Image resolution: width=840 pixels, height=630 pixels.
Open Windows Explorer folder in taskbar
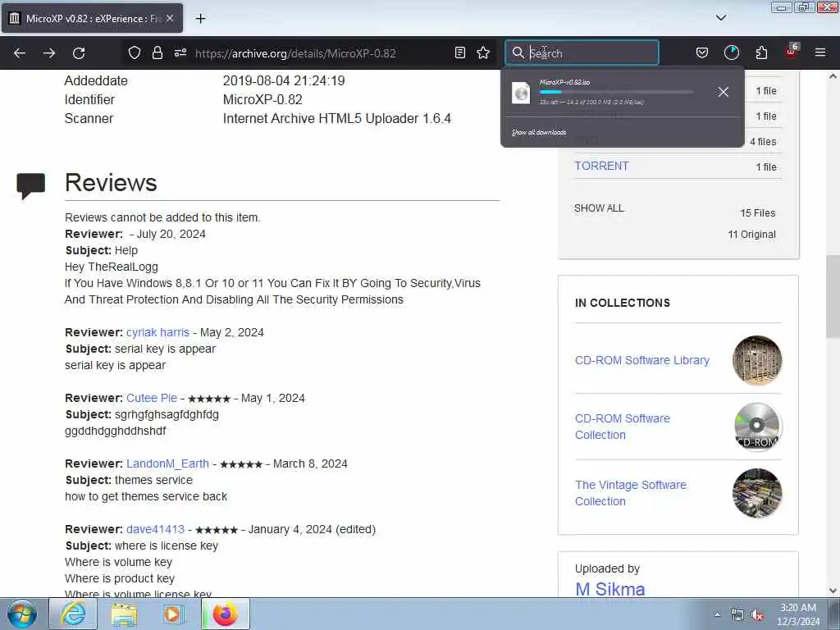click(x=124, y=614)
